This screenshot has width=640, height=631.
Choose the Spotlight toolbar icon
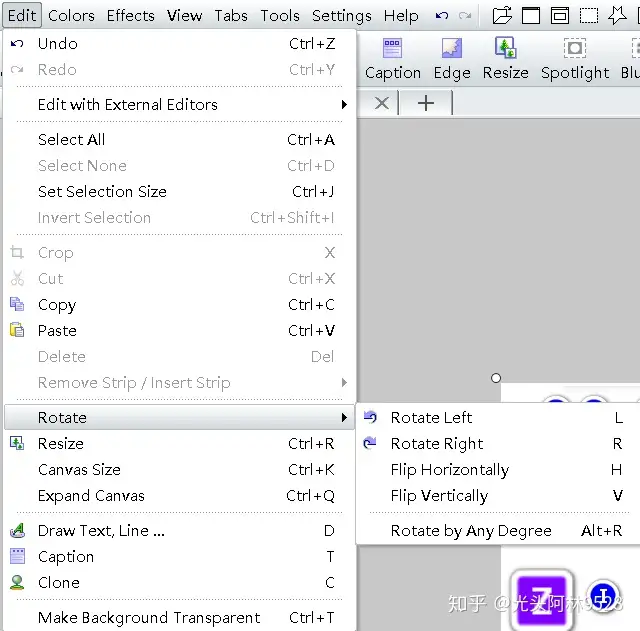point(575,58)
